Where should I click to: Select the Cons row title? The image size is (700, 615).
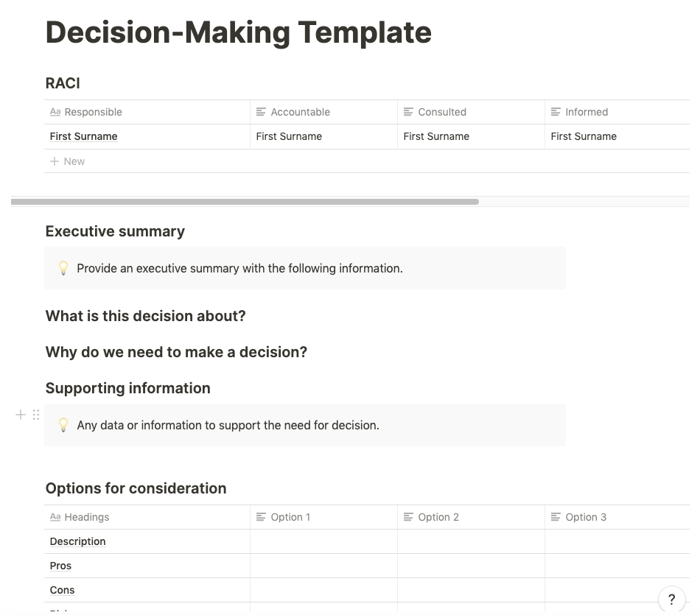pyautogui.click(x=63, y=590)
